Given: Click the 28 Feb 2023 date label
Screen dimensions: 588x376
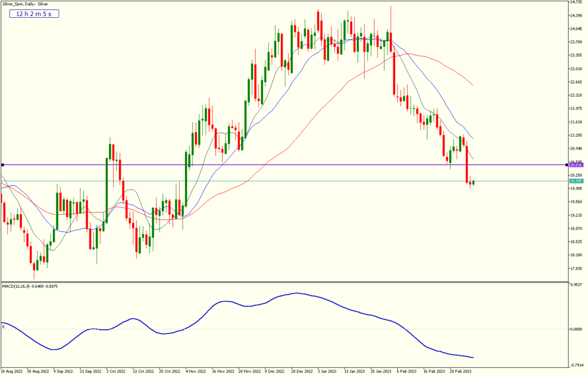Looking at the screenshot, I should (x=461, y=371).
